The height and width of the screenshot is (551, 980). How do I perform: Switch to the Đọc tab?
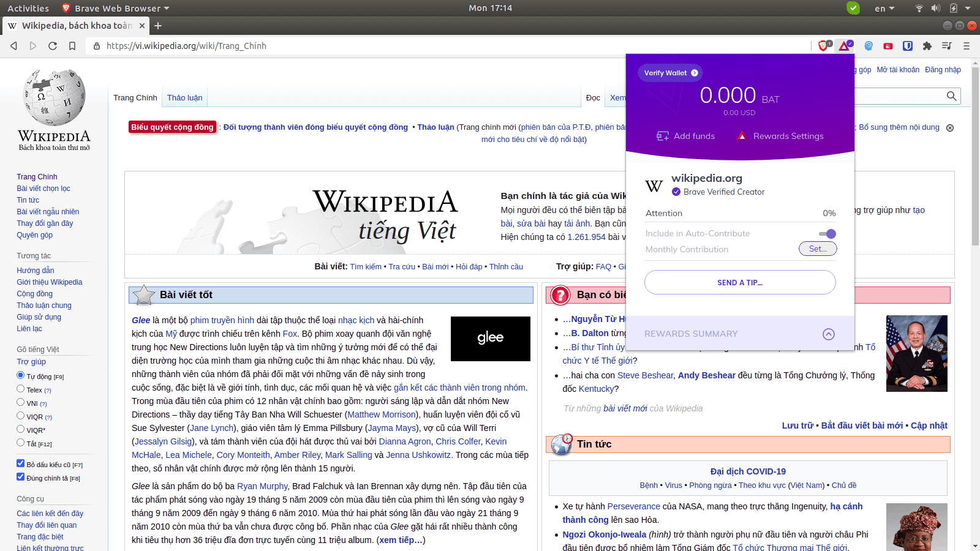593,97
